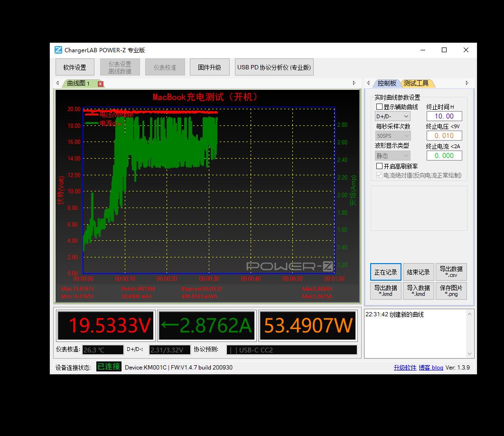Edit 终止电压 field showing 0.010

tap(444, 136)
